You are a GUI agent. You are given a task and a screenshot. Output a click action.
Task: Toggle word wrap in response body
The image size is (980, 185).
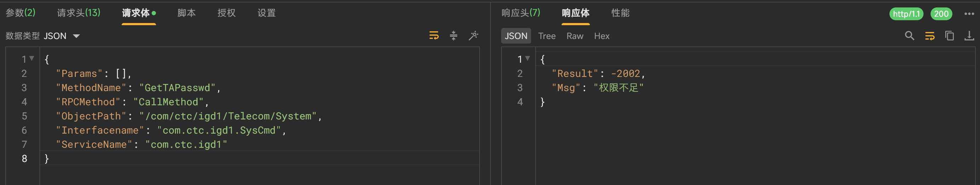point(929,36)
